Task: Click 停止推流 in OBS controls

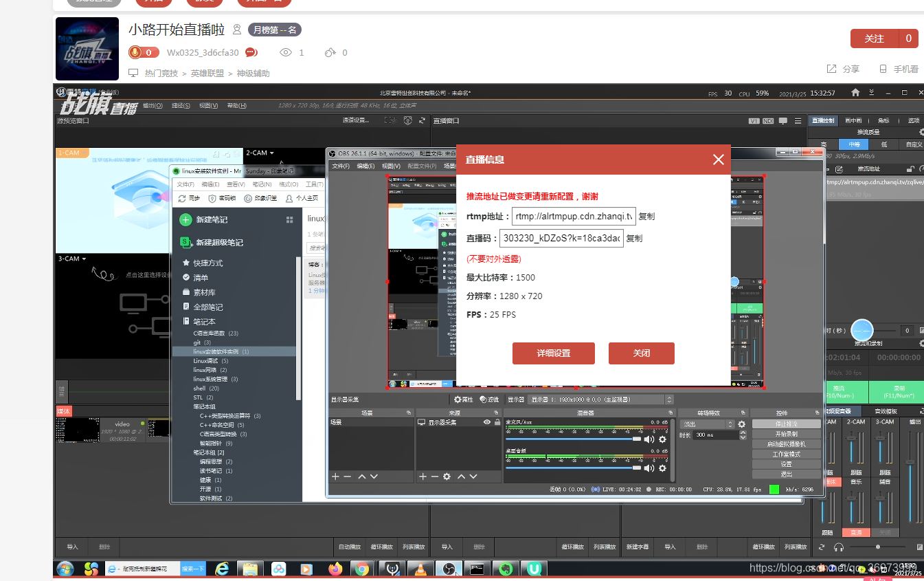Action: (786, 424)
